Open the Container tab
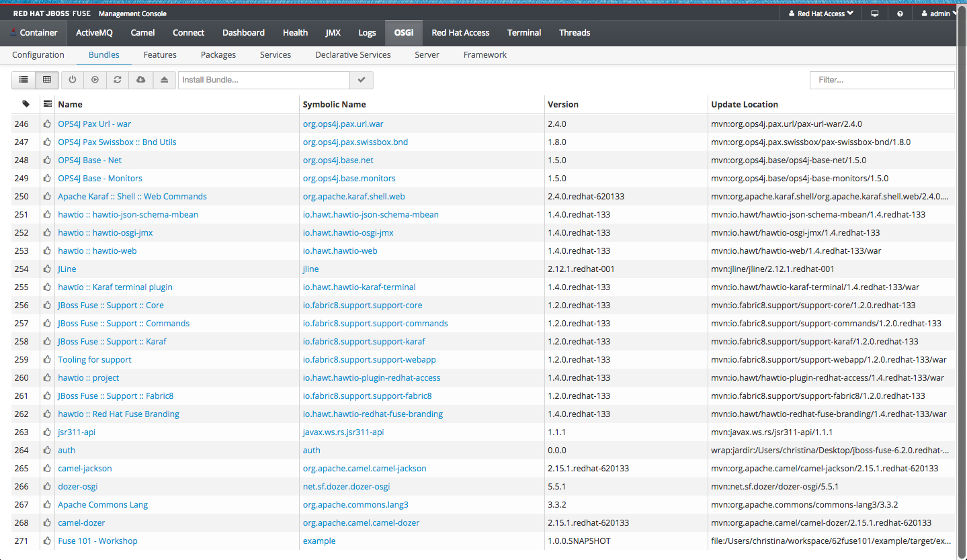The image size is (967, 560). point(34,32)
